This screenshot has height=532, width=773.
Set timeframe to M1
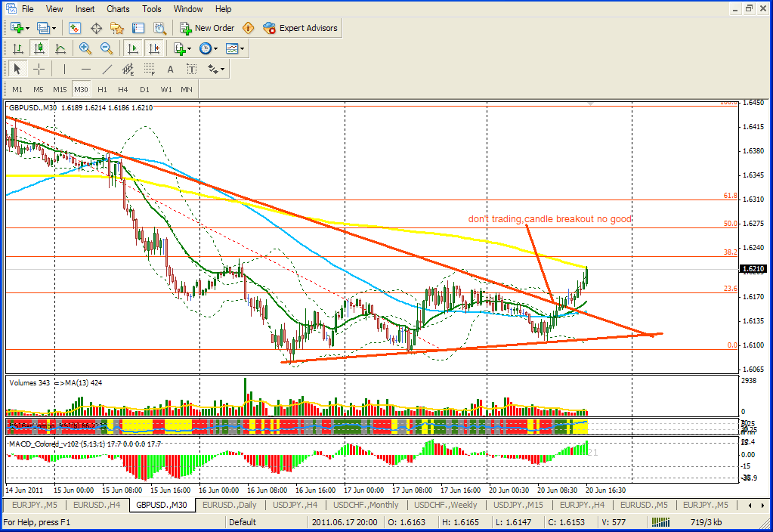pyautogui.click(x=17, y=89)
